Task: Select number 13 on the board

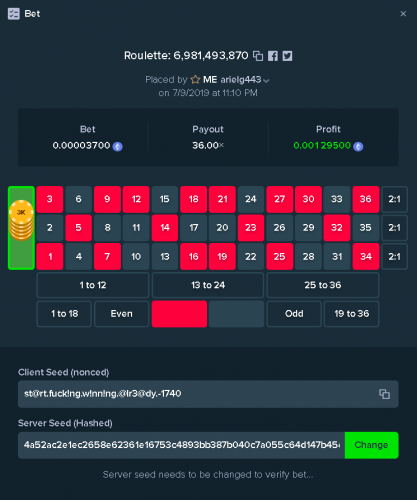Action: click(165, 257)
